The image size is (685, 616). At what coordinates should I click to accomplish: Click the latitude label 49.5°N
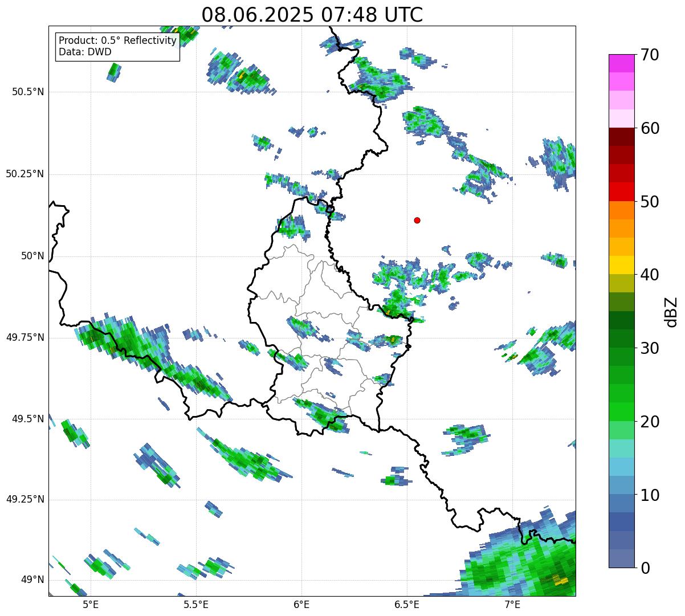coord(28,419)
